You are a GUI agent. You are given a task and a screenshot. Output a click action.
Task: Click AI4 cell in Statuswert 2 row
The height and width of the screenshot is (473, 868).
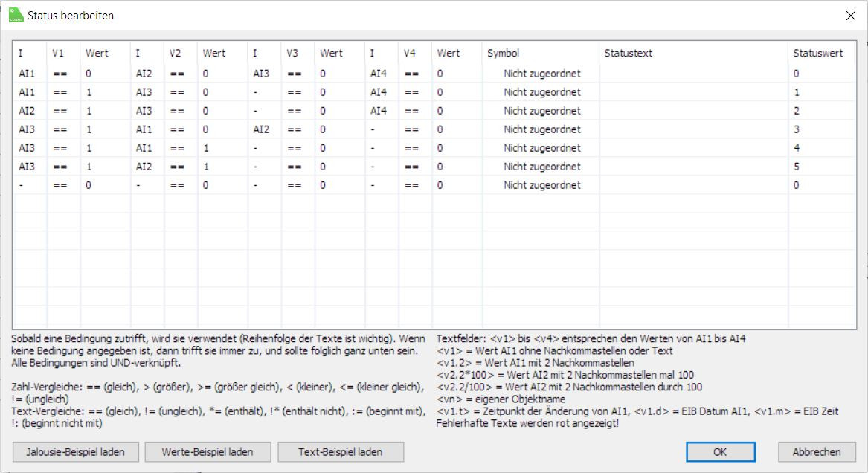point(379,111)
